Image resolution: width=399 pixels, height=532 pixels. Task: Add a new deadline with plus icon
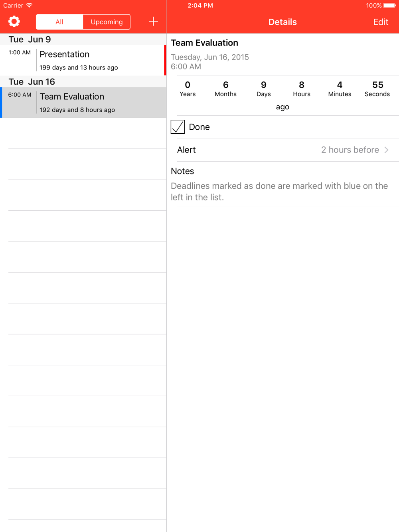tap(153, 22)
